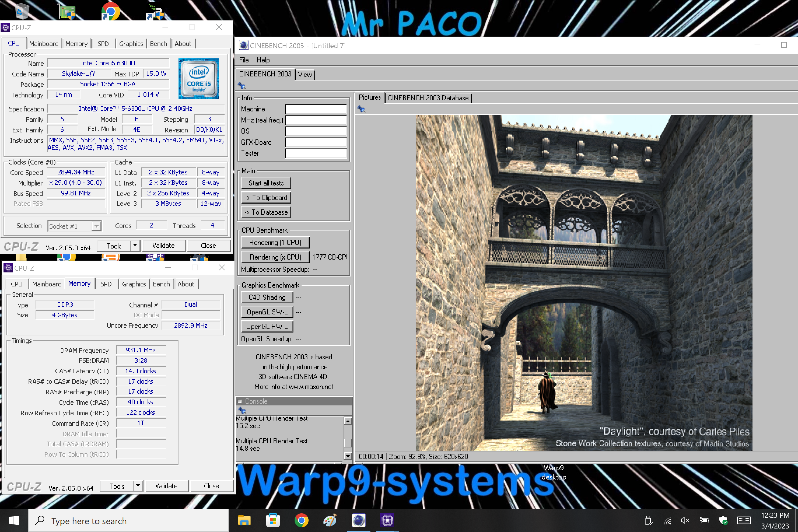The width and height of the screenshot is (798, 532).
Task: Click the bottom CPU-Z window title icon
Action: (x=8, y=268)
